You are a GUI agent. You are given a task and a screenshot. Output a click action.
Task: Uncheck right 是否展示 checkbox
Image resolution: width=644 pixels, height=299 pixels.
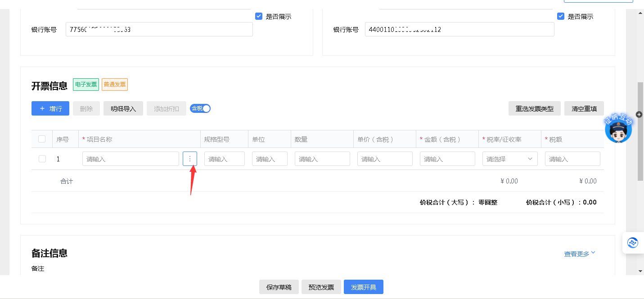(561, 16)
